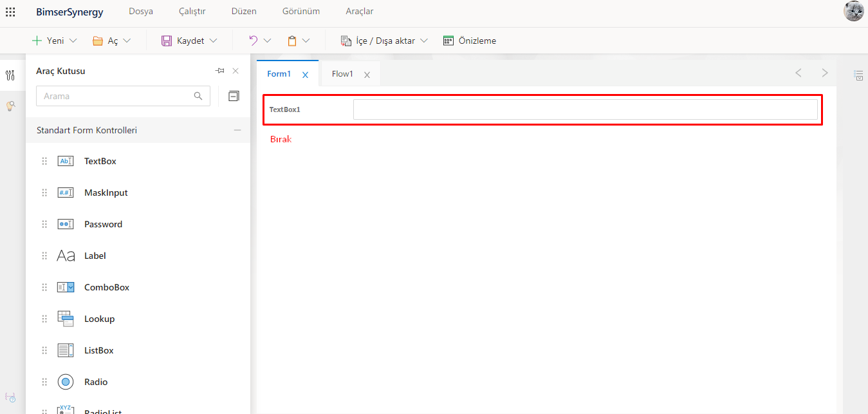Choose the ComboBox control icon

click(66, 287)
